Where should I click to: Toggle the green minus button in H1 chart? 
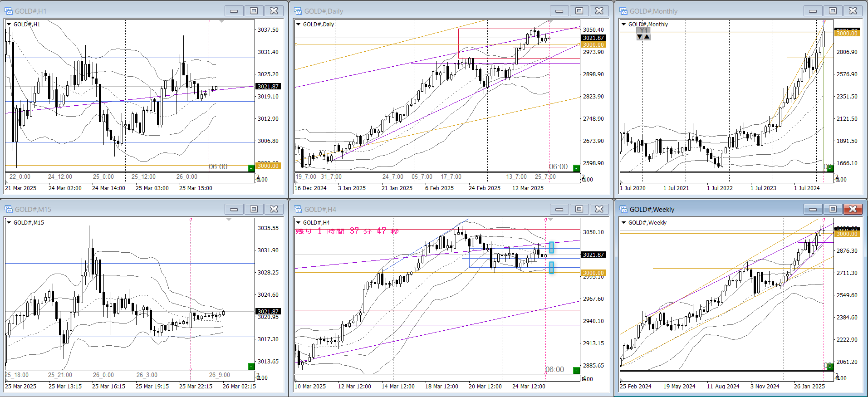tap(251, 168)
